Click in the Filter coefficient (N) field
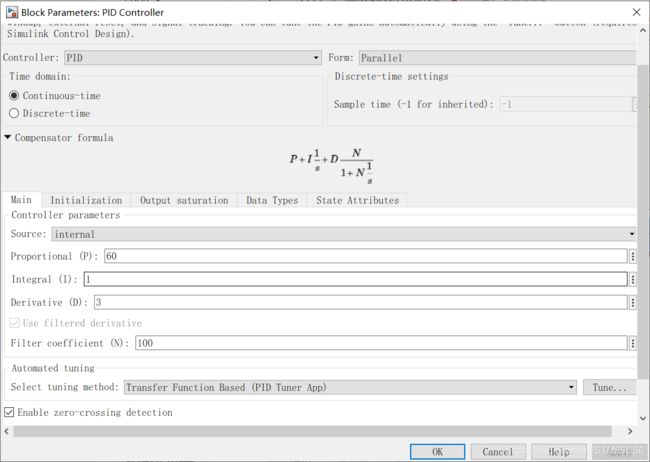 (x=381, y=343)
